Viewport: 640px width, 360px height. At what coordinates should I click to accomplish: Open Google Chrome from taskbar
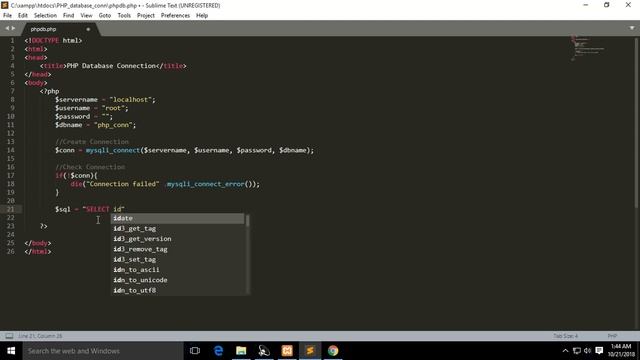coord(333,351)
